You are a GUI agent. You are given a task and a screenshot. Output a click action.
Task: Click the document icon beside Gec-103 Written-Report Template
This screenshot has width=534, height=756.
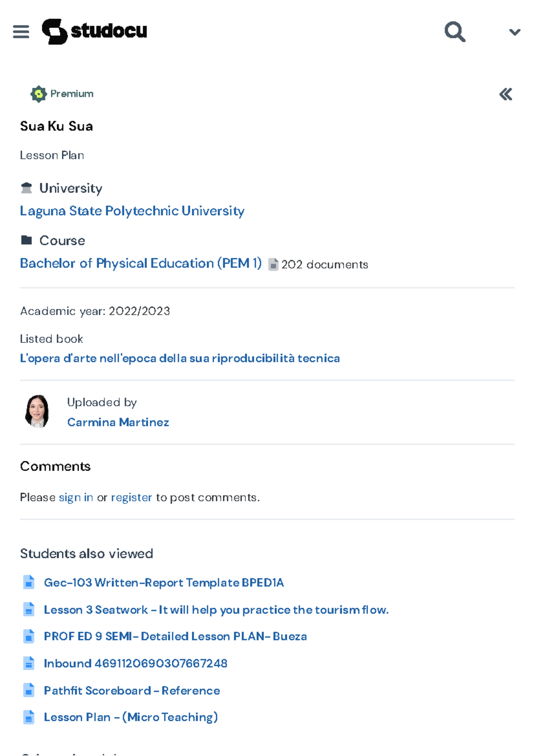click(28, 582)
